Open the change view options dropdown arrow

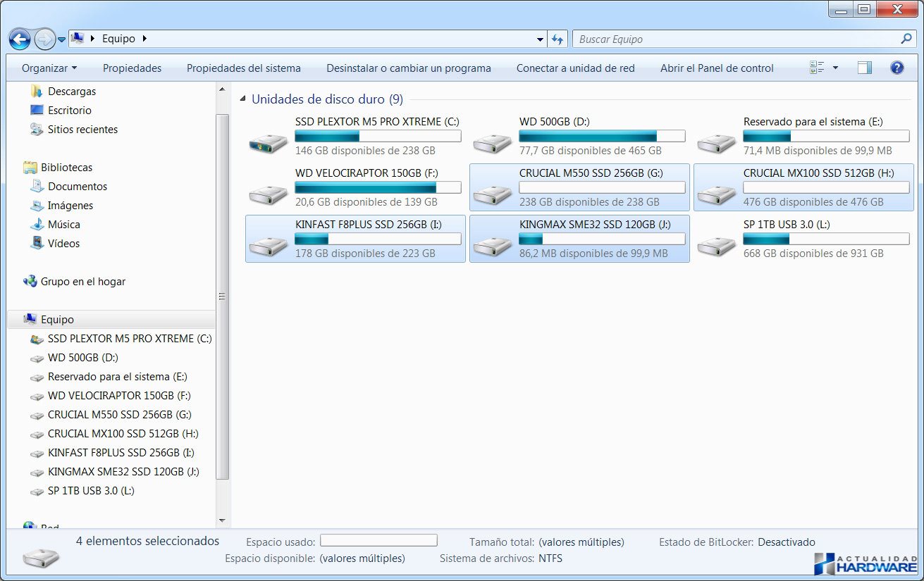[x=836, y=68]
